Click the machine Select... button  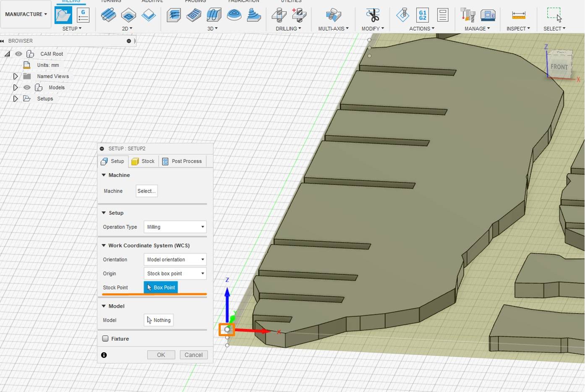(146, 191)
